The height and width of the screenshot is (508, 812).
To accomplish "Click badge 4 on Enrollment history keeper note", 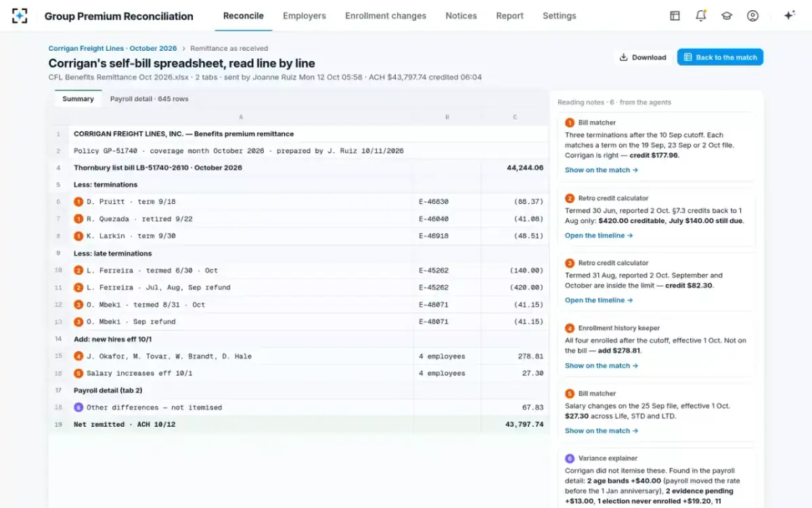I will click(x=570, y=328).
